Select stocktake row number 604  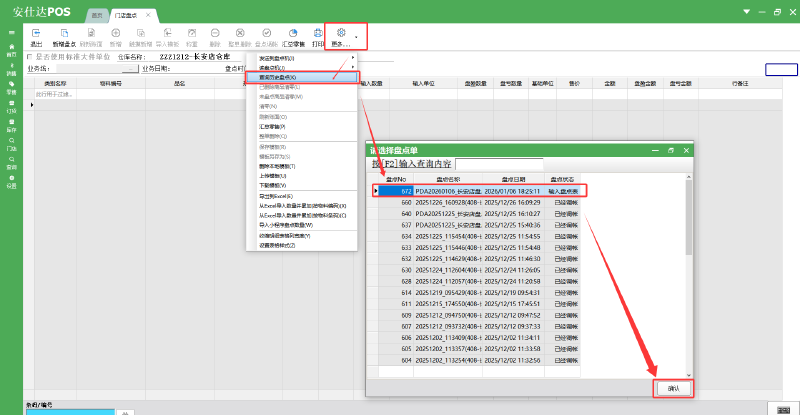(x=479, y=360)
